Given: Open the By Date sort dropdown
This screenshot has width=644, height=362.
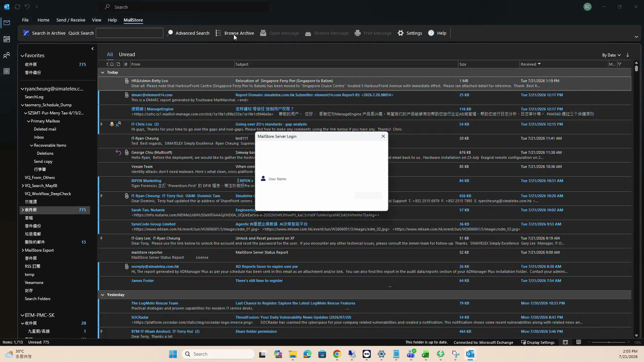Looking at the screenshot, I should coord(611,55).
